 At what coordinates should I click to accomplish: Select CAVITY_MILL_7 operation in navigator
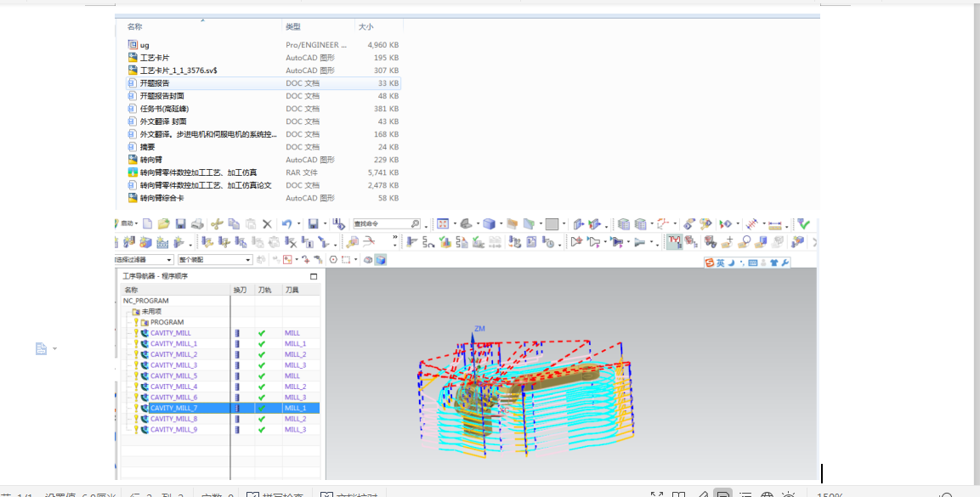click(173, 409)
